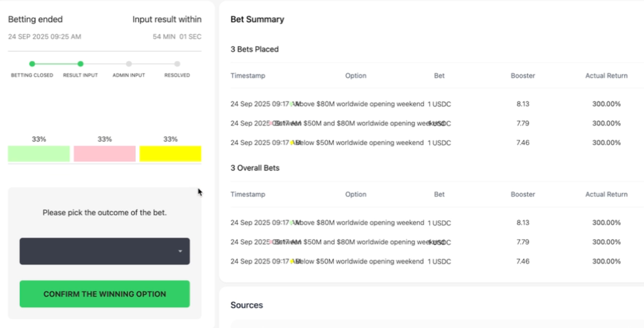This screenshot has width=644, height=328.
Task: Click the Resolved step dot
Action: click(x=177, y=64)
